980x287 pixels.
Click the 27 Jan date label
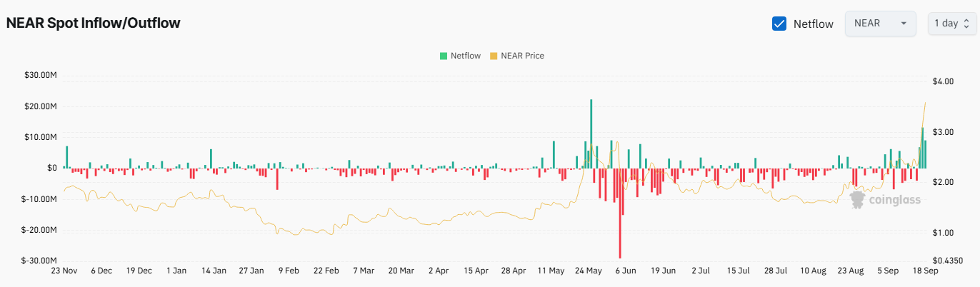pyautogui.click(x=251, y=271)
